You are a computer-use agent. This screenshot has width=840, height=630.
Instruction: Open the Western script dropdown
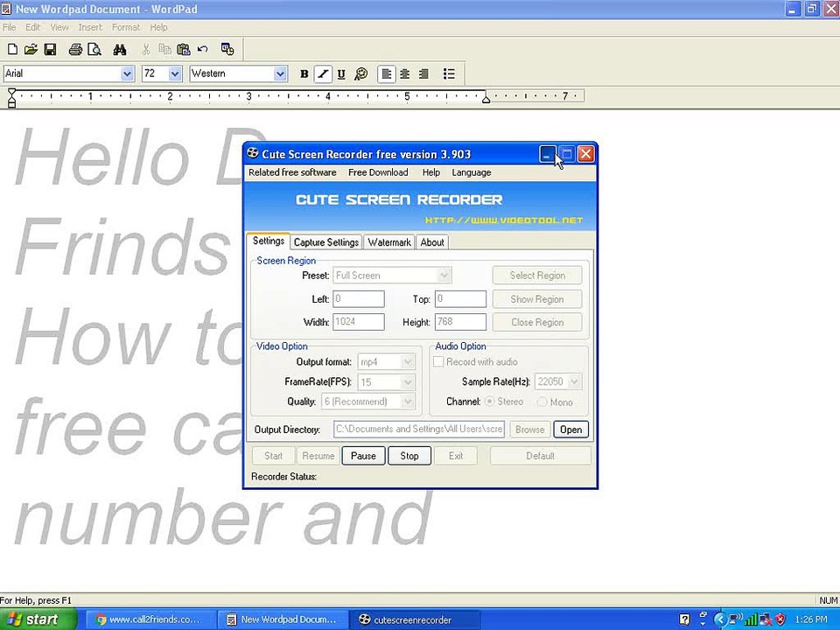point(280,73)
